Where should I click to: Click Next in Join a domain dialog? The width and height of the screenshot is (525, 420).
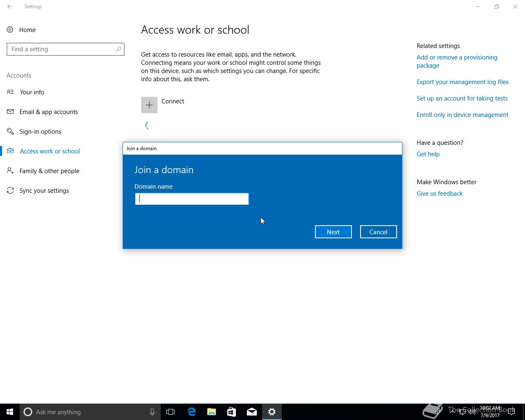click(x=333, y=232)
